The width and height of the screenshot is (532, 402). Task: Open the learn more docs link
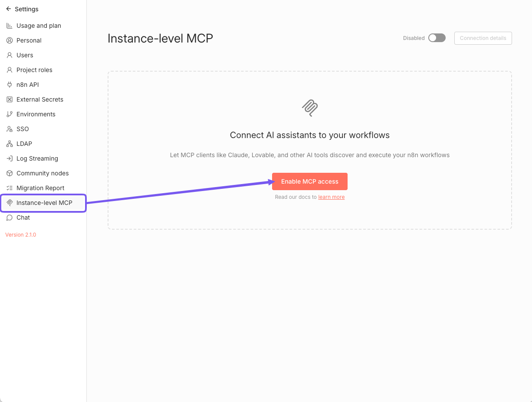click(x=331, y=197)
